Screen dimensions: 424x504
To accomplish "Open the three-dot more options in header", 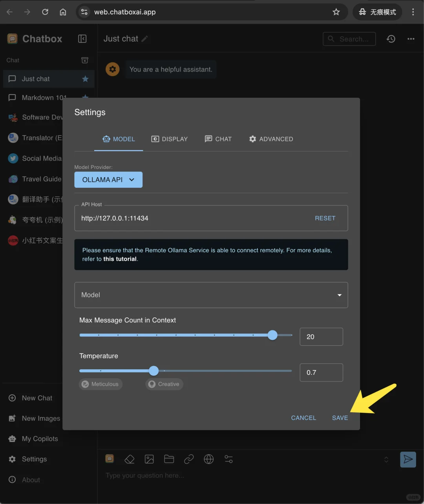I will 411,39.
